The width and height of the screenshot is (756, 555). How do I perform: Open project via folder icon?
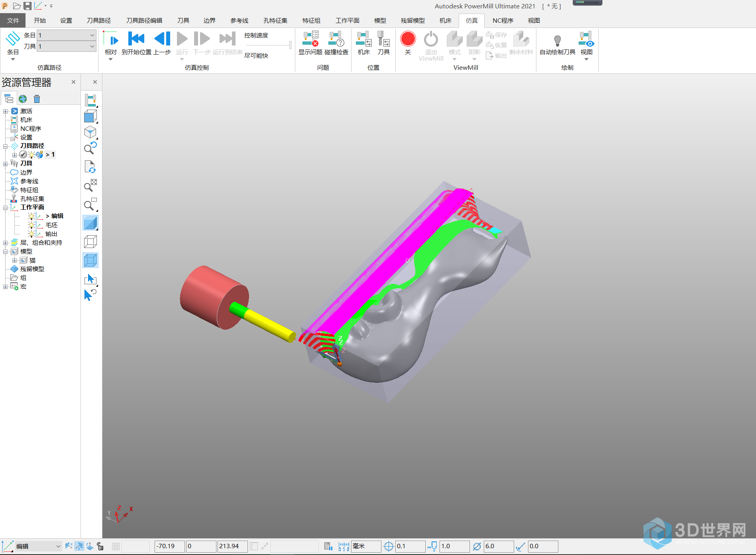click(17, 6)
